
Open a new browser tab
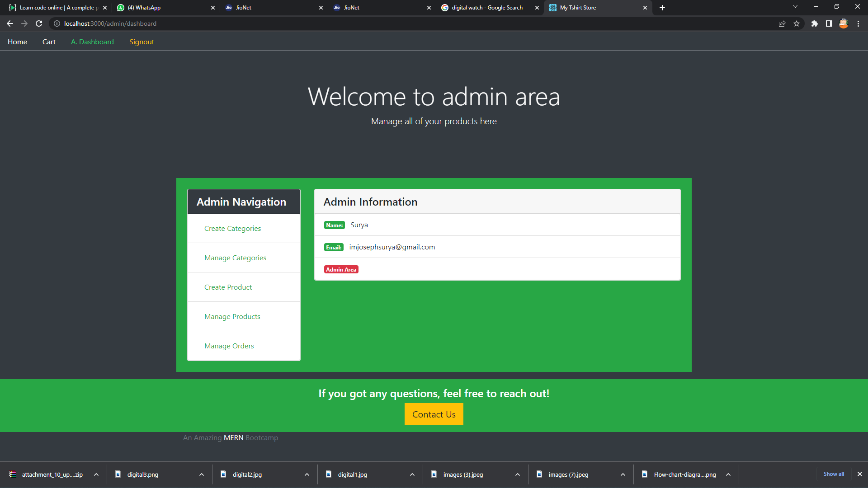click(662, 7)
